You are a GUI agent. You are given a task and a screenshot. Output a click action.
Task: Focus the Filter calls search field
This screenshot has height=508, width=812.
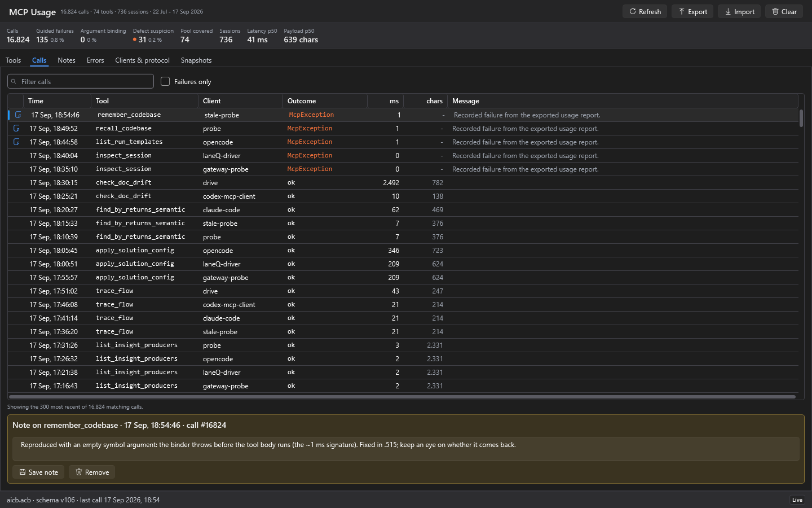[x=81, y=81]
